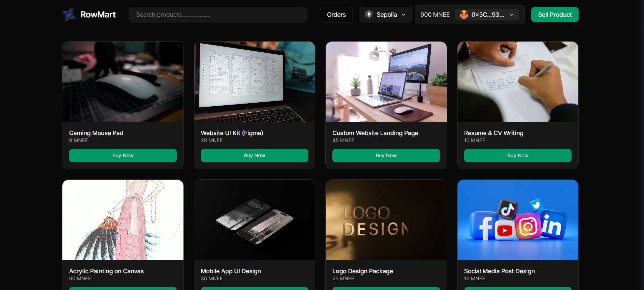Open the Resume & CV Writing image
This screenshot has height=290, width=644.
tap(518, 82)
